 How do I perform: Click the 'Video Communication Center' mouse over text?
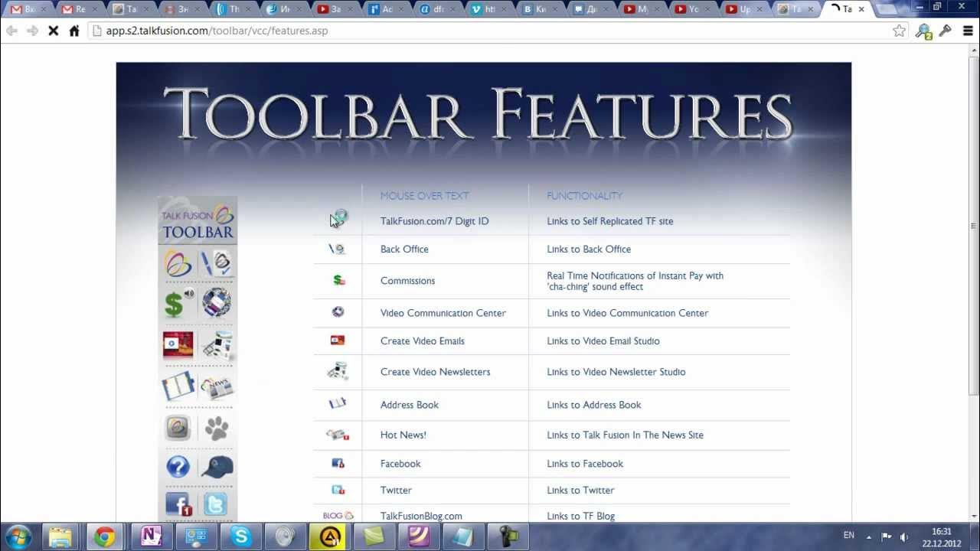pyautogui.click(x=443, y=313)
